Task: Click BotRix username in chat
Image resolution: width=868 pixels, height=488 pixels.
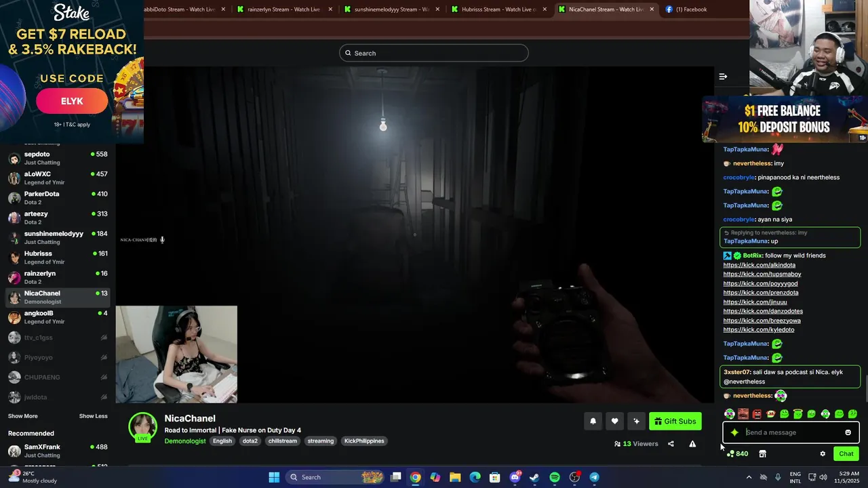Action: 753,256
